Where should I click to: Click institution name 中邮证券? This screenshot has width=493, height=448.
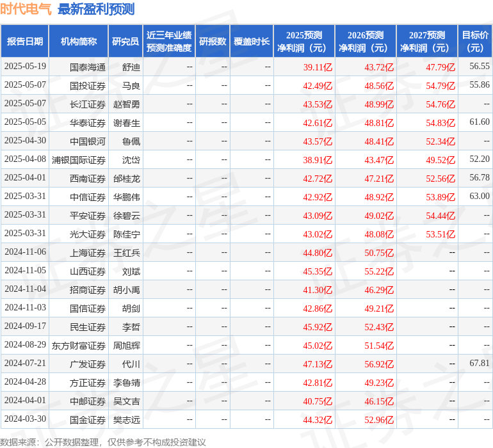pos(88,401)
